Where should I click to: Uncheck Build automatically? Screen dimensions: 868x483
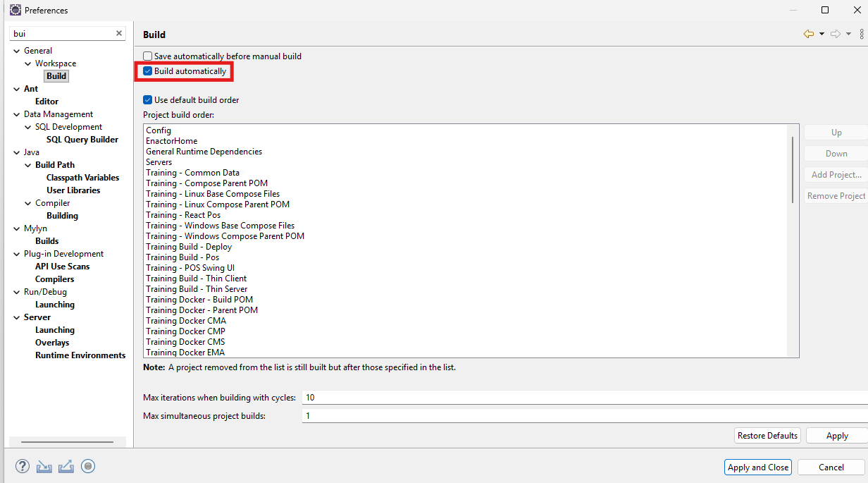click(x=148, y=71)
